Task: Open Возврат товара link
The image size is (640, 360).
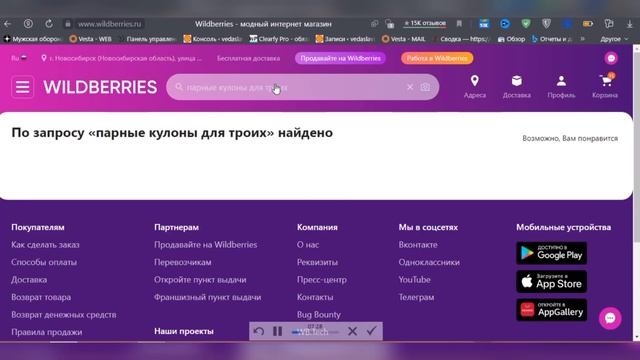Action: 41,298
